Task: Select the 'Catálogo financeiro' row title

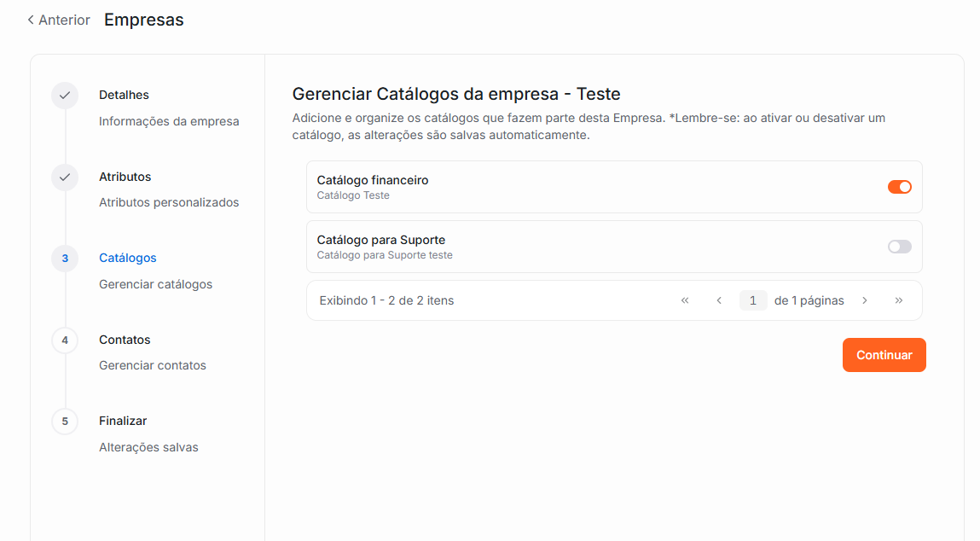Action: [x=373, y=180]
